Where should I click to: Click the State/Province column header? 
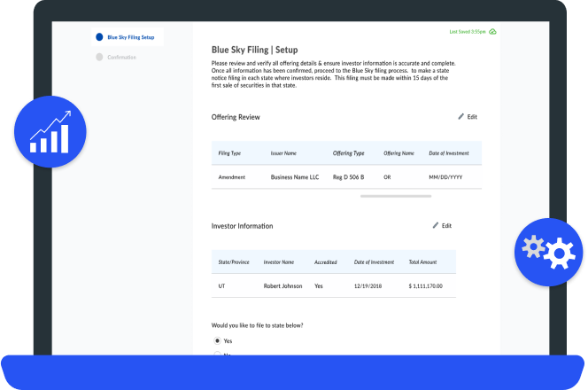[234, 262]
